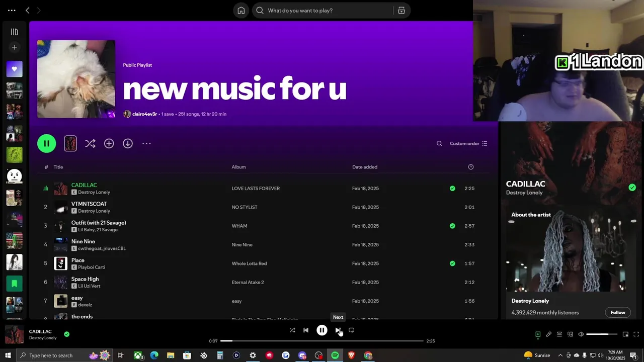This screenshot has height=362, width=644.
Task: Click the playlist cover image
Action: [76, 79]
